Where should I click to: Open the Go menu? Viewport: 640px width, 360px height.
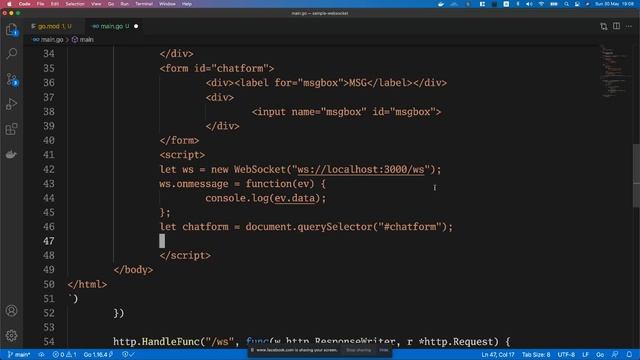(111, 4)
